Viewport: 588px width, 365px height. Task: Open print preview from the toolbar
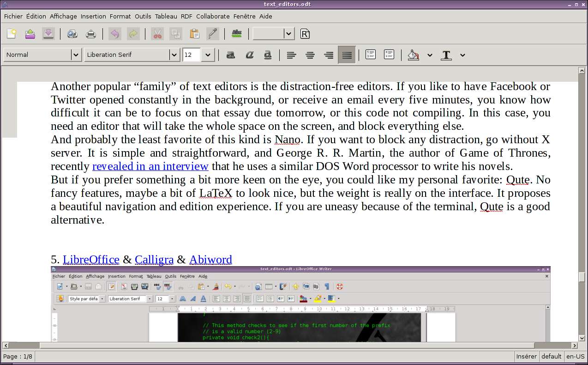[x=72, y=34]
